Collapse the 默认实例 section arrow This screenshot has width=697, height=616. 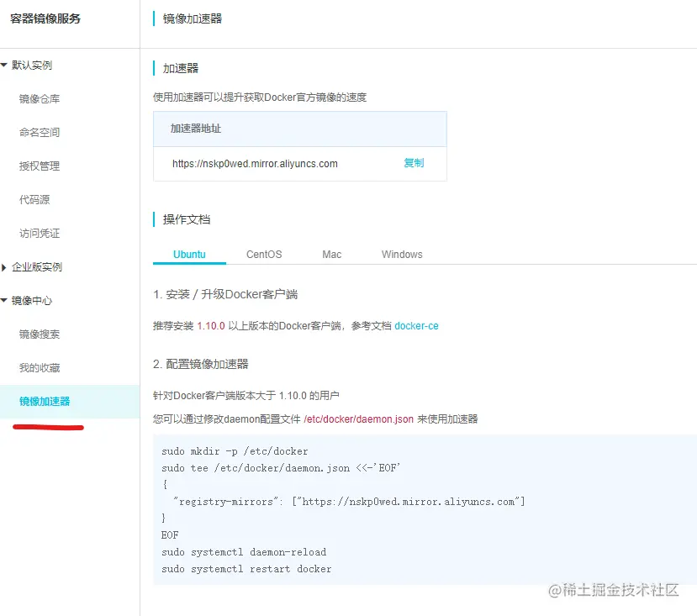(x=4, y=65)
